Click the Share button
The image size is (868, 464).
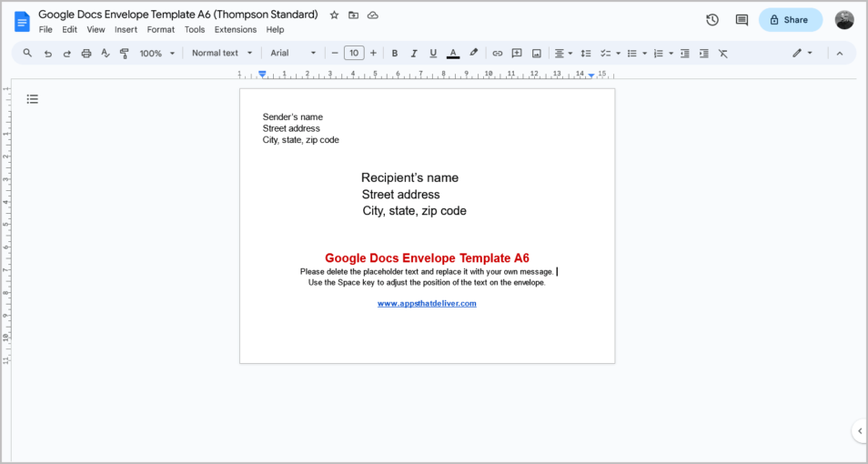click(791, 20)
